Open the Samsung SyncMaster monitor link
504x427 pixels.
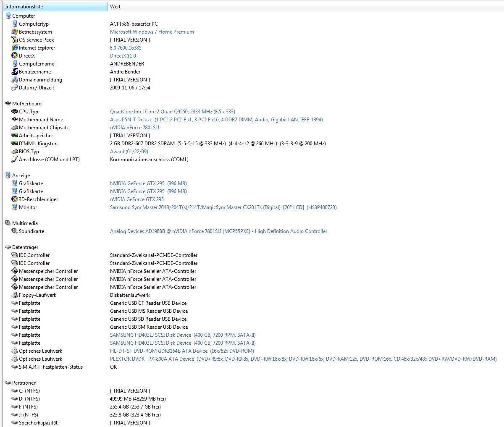[x=223, y=207]
